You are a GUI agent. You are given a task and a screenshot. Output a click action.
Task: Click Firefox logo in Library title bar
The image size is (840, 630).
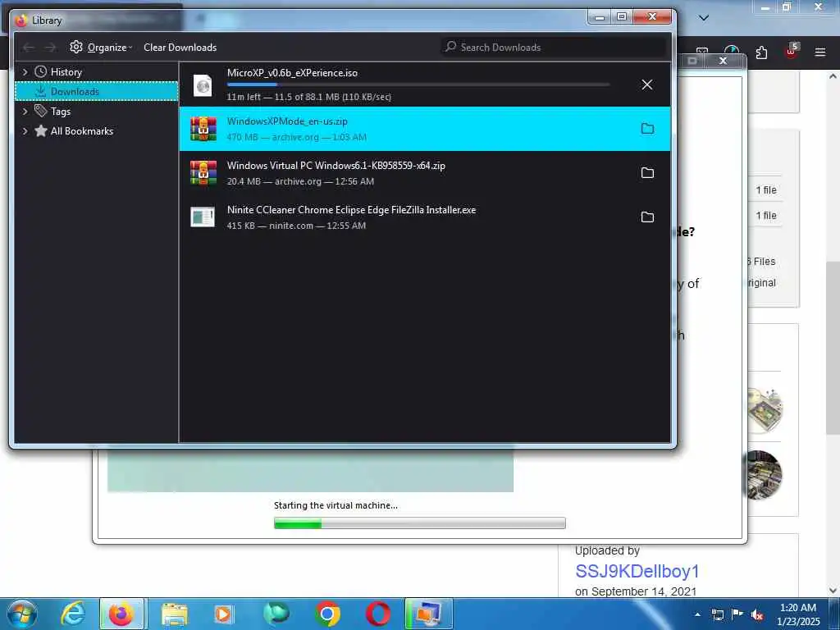click(x=21, y=21)
